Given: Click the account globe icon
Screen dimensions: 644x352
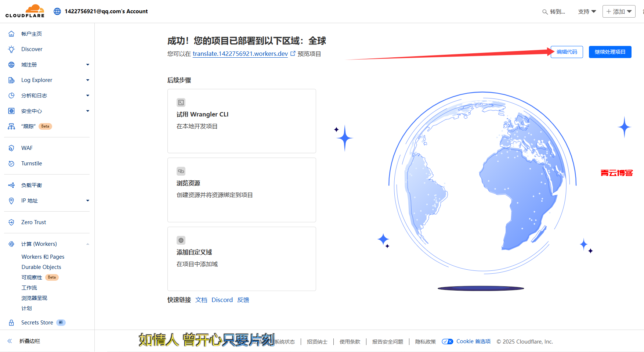Looking at the screenshot, I should [x=57, y=11].
